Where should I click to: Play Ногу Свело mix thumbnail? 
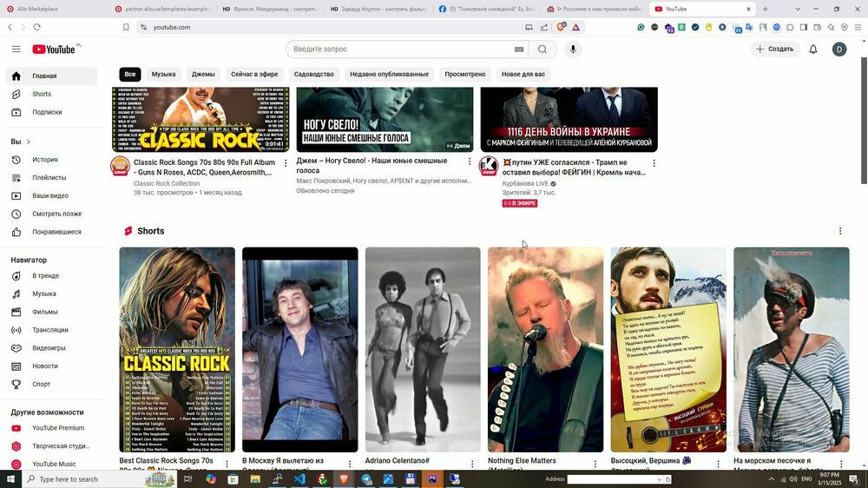click(385, 119)
